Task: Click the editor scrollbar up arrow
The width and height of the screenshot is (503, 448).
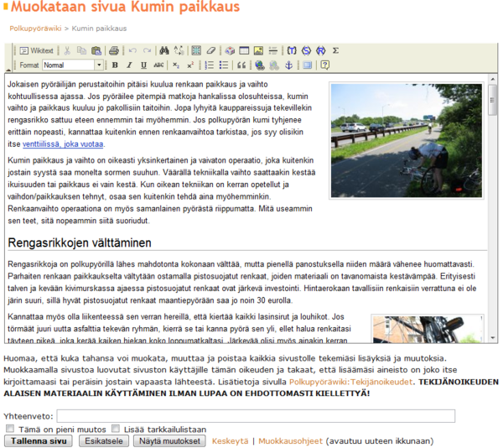Action: pyautogui.click(x=492, y=79)
